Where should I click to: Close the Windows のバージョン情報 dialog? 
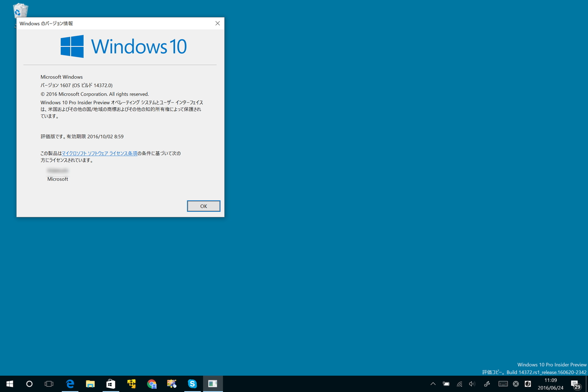click(218, 23)
